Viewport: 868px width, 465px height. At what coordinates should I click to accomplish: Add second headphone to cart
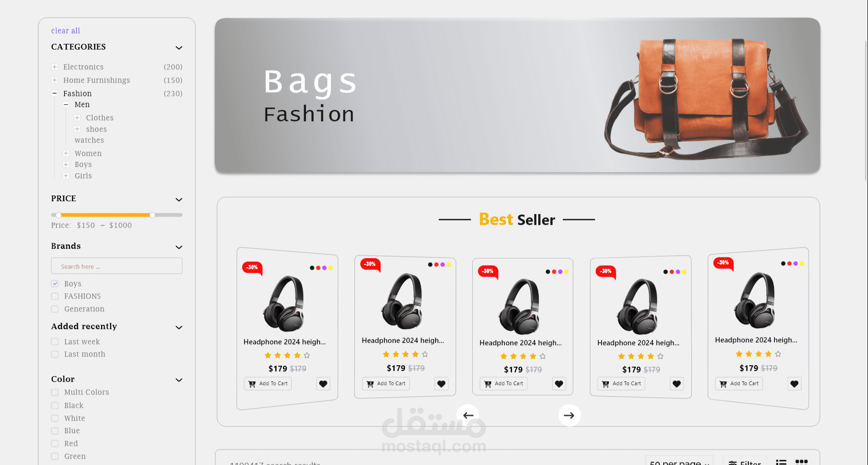(386, 384)
